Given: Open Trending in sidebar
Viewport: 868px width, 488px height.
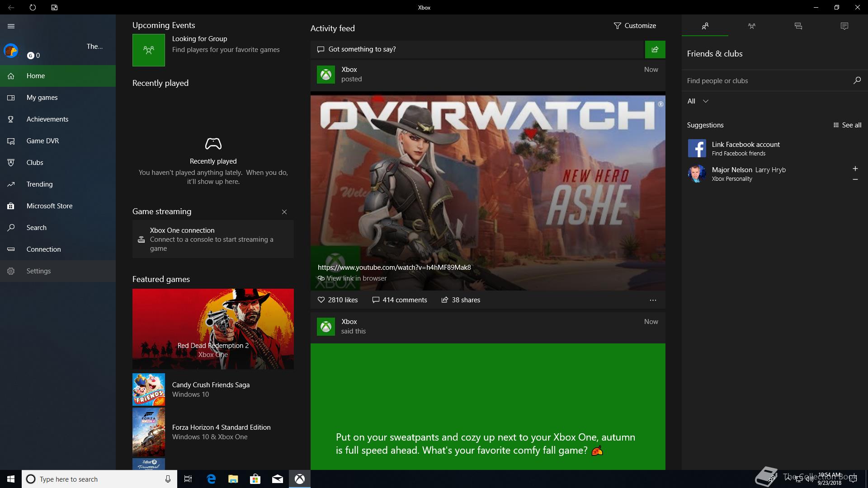Looking at the screenshot, I should click(x=58, y=184).
